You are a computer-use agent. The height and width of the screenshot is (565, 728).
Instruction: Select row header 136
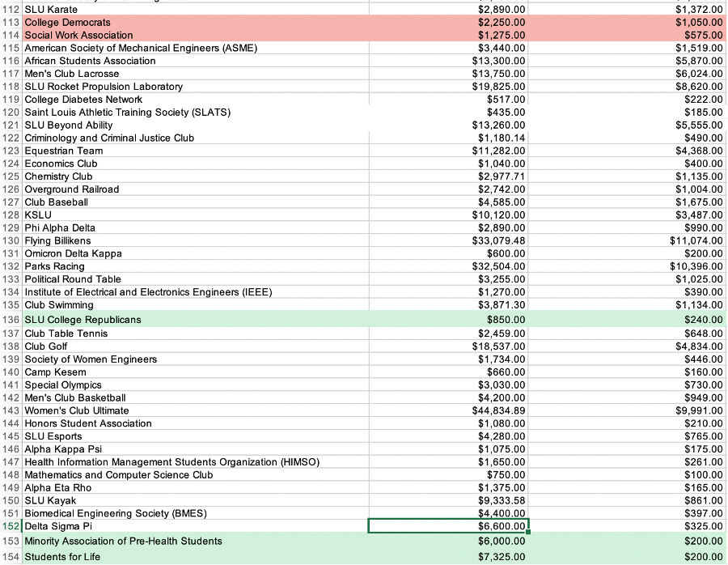coord(11,320)
